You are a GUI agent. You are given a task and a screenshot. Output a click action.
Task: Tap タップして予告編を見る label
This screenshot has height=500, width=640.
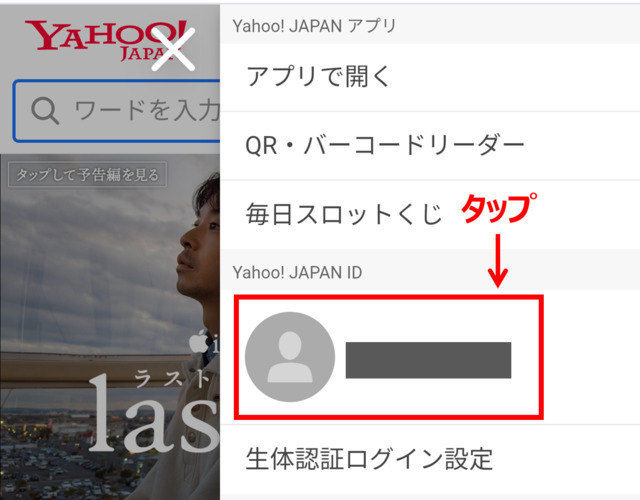click(x=87, y=175)
